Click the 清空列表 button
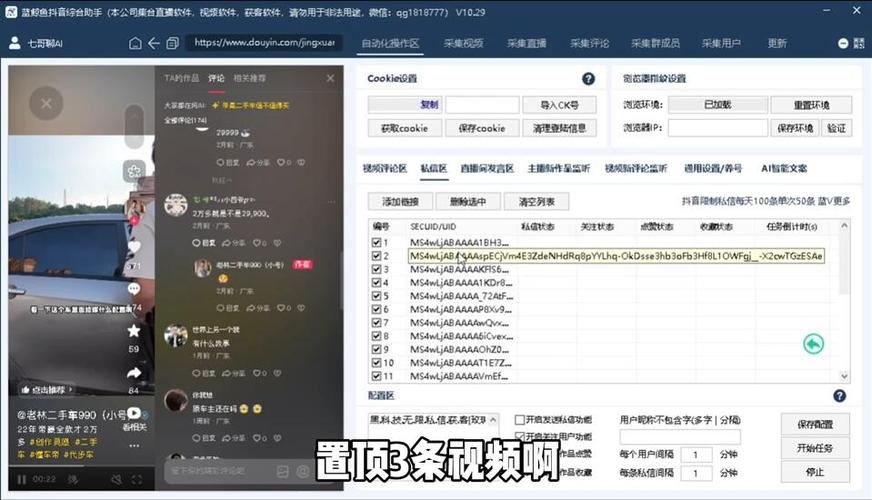 pyautogui.click(x=537, y=202)
